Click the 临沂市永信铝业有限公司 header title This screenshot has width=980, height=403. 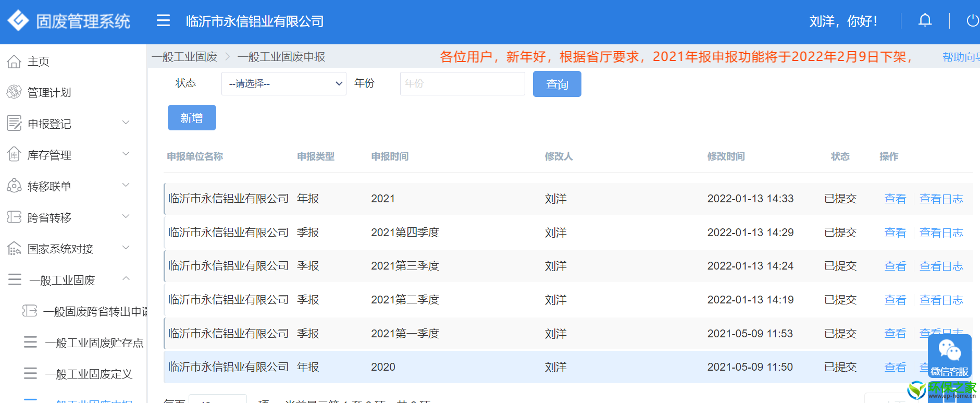click(x=255, y=21)
